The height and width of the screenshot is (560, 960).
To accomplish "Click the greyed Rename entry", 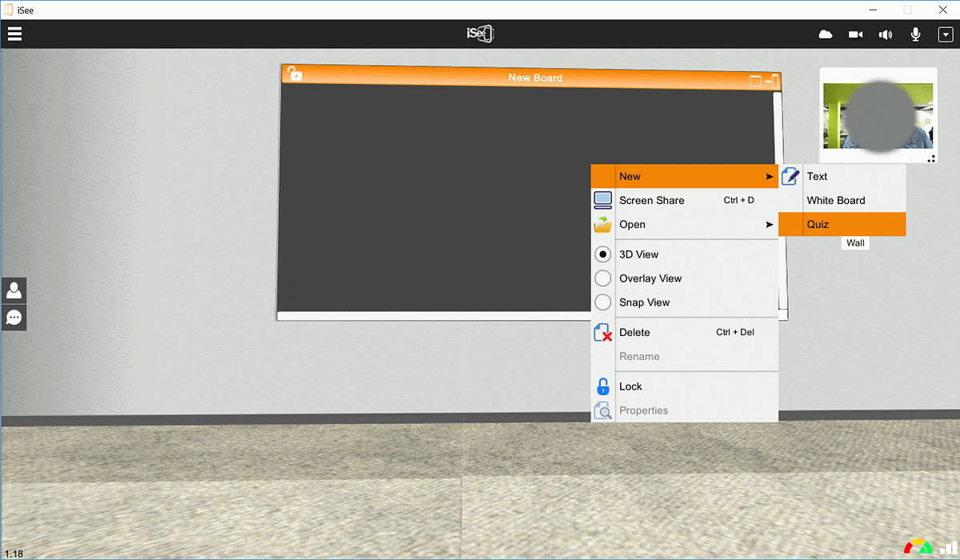I will pyautogui.click(x=685, y=356).
